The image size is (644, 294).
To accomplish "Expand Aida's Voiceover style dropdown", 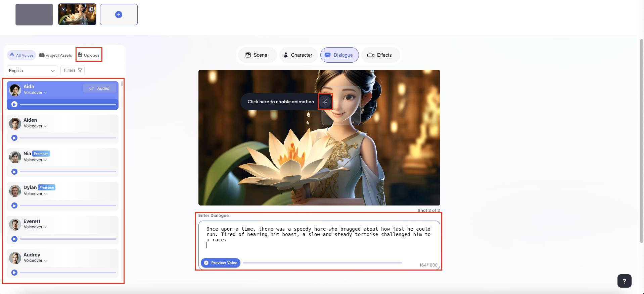I will pos(35,93).
